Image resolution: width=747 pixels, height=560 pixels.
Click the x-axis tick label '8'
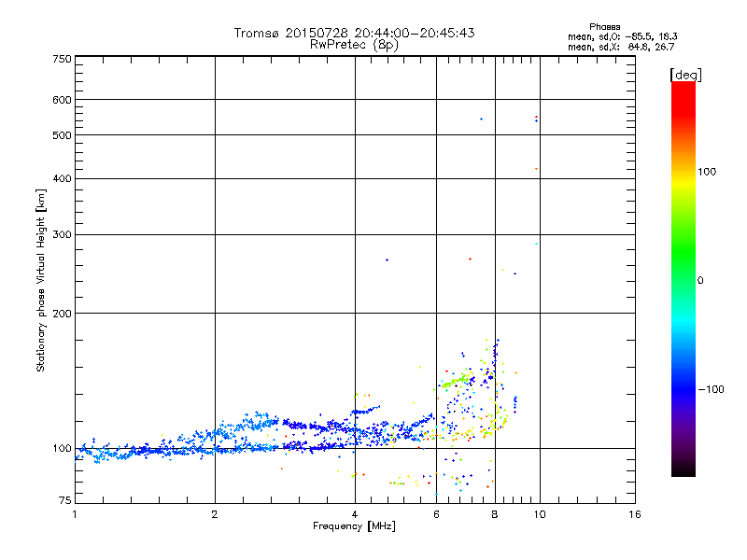pos(495,514)
